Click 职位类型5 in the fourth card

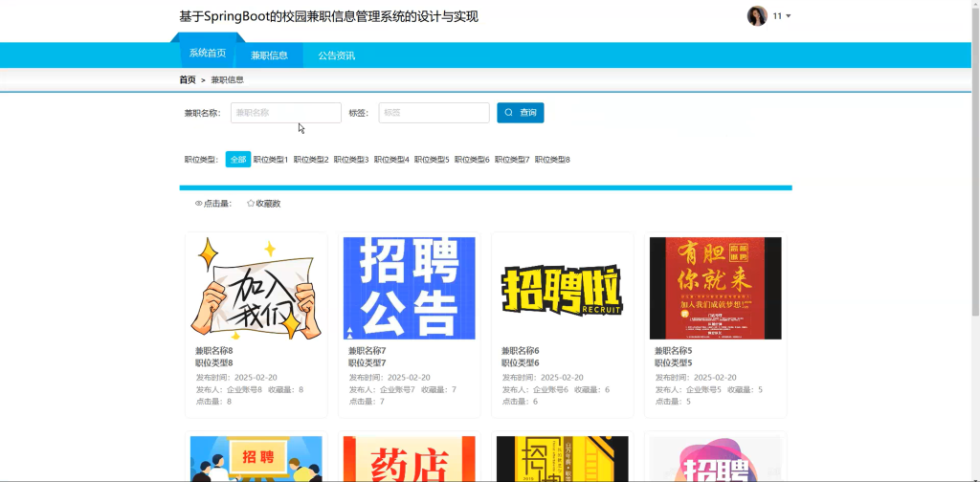tap(673, 362)
